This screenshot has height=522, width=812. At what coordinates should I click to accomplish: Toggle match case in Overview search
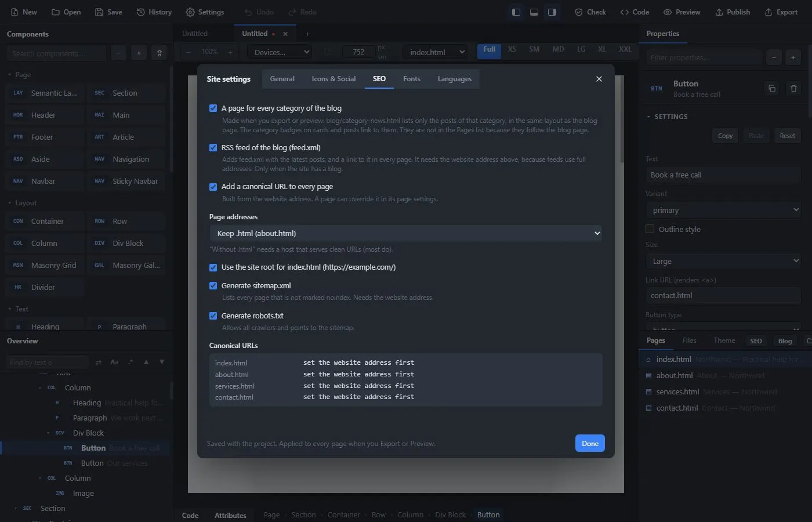pos(114,362)
